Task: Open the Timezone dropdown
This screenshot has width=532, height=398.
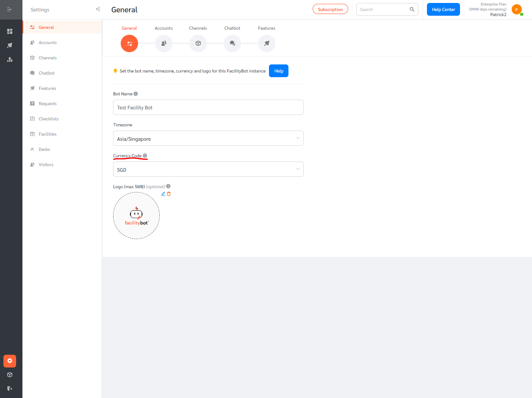Action: click(x=208, y=139)
